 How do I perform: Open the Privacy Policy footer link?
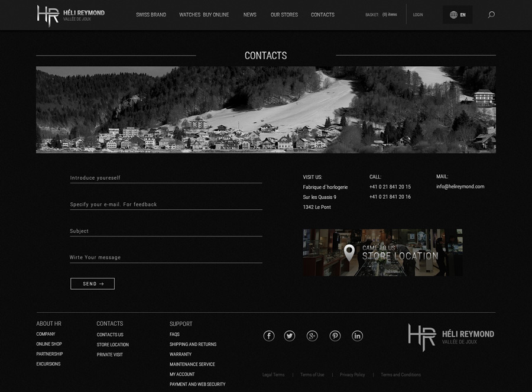pos(352,374)
